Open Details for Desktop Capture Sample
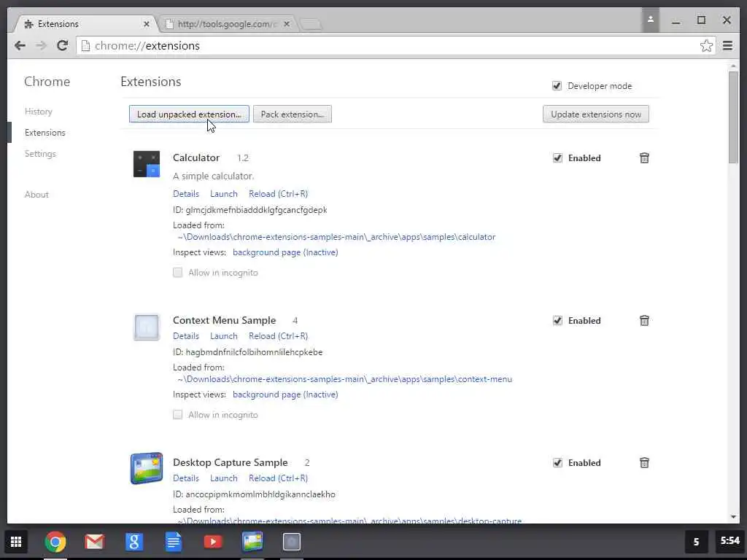Image resolution: width=747 pixels, height=560 pixels. tap(186, 478)
